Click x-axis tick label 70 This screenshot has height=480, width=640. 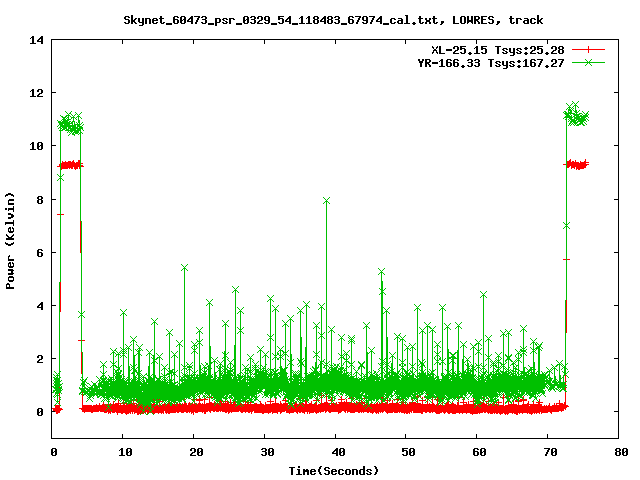[551, 452]
